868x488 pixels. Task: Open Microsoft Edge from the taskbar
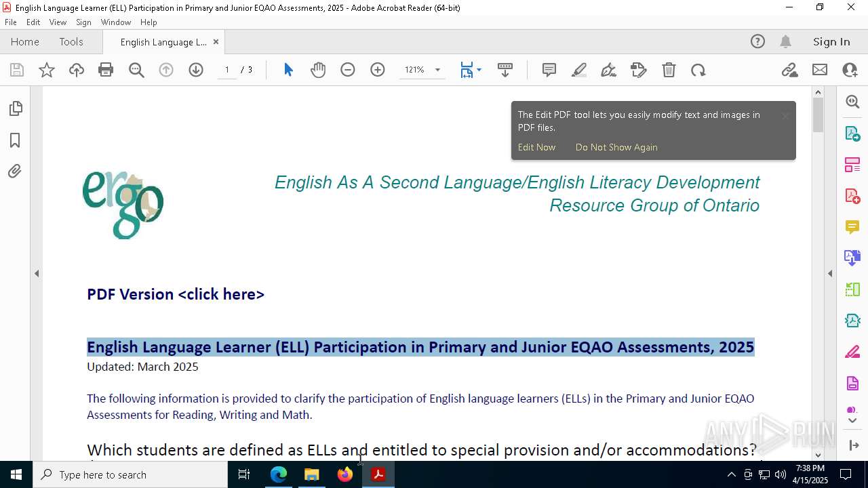(x=279, y=474)
